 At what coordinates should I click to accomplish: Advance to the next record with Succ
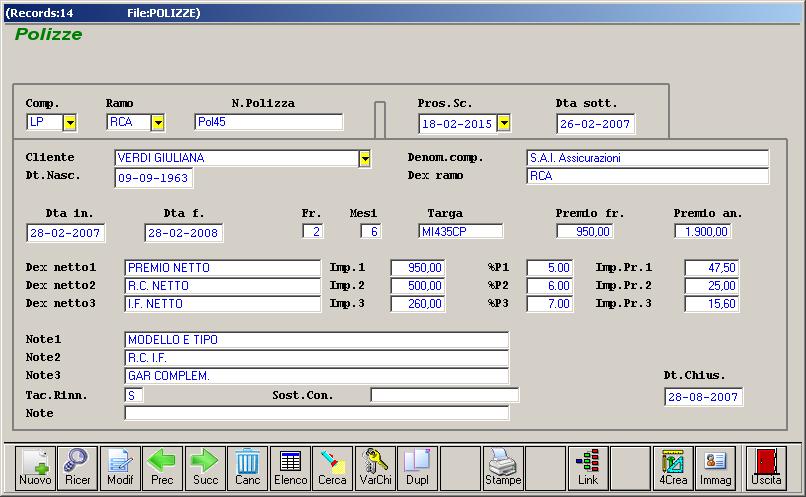[205, 468]
